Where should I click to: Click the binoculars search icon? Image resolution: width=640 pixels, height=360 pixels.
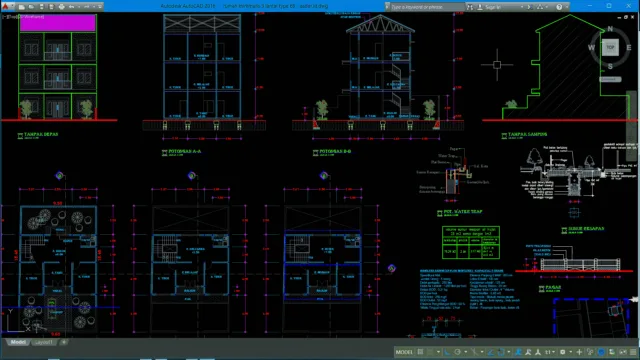470,7
